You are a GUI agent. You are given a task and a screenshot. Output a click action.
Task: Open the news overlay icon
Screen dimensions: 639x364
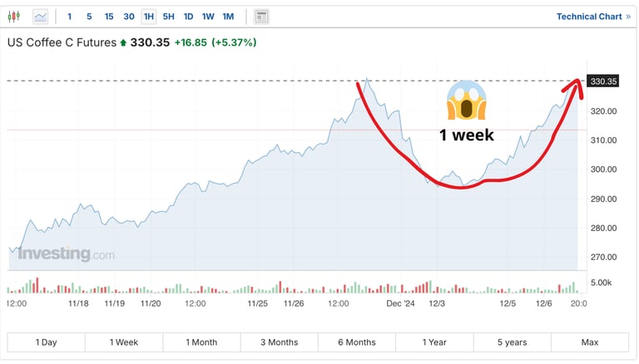(261, 16)
